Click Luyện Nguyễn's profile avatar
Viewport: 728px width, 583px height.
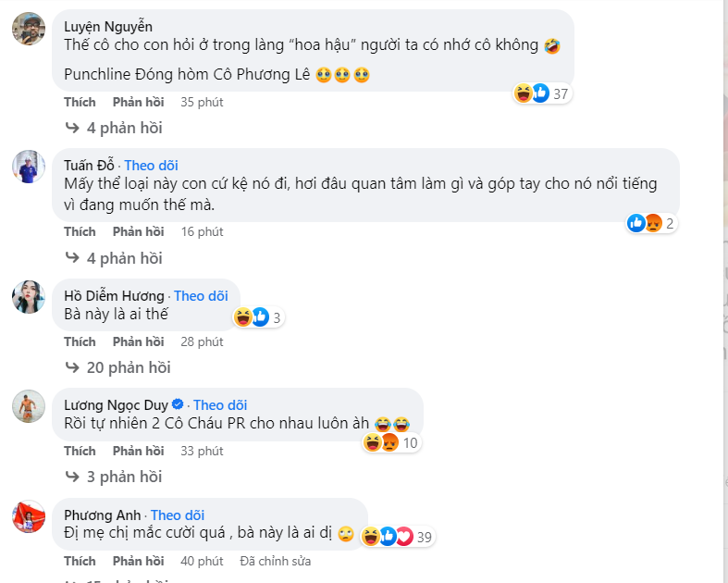[29, 29]
